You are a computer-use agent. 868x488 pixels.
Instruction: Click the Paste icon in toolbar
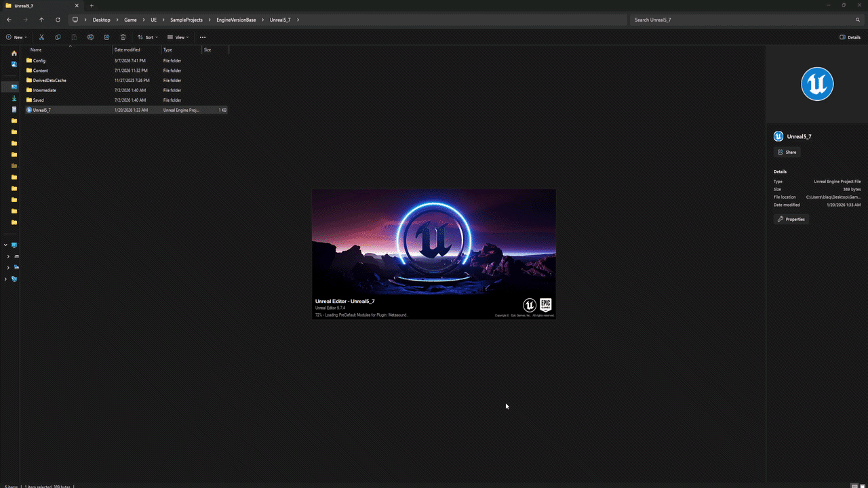(x=74, y=37)
